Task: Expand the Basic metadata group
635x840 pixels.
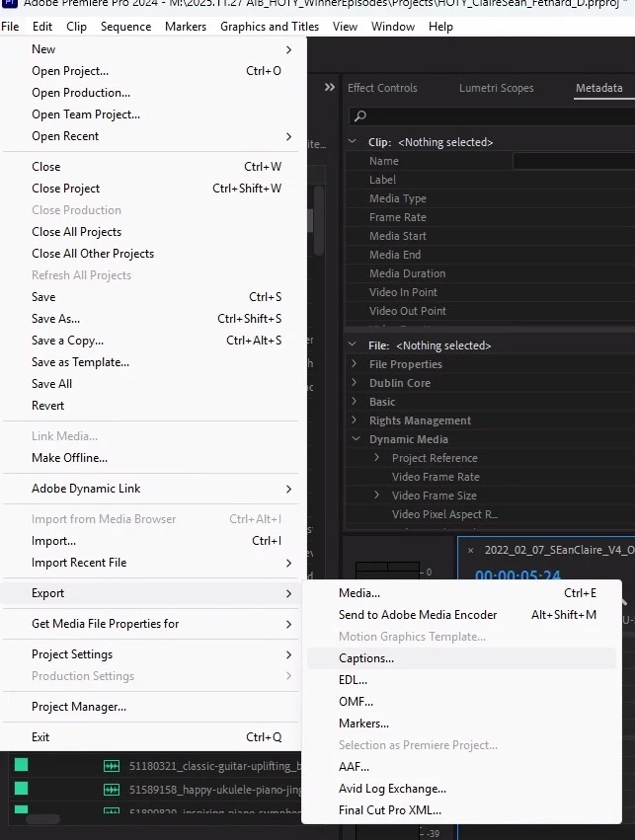Action: tap(354, 401)
